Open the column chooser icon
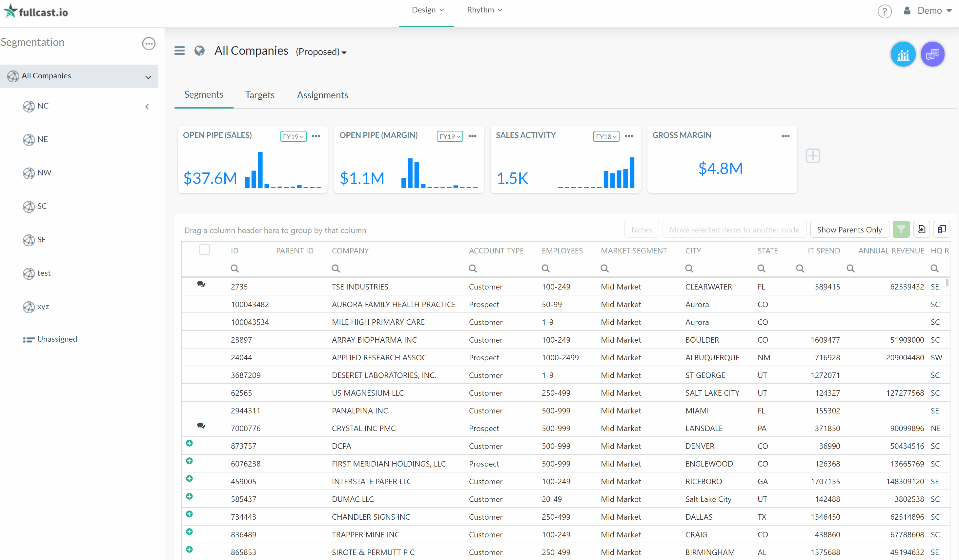This screenshot has width=959, height=560. 942,230
